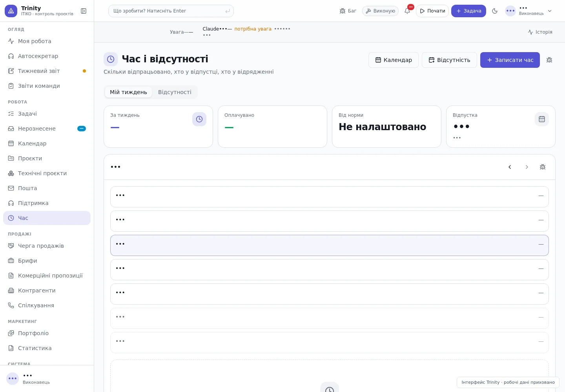
Task: Open the notifications bell
Action: click(407, 11)
